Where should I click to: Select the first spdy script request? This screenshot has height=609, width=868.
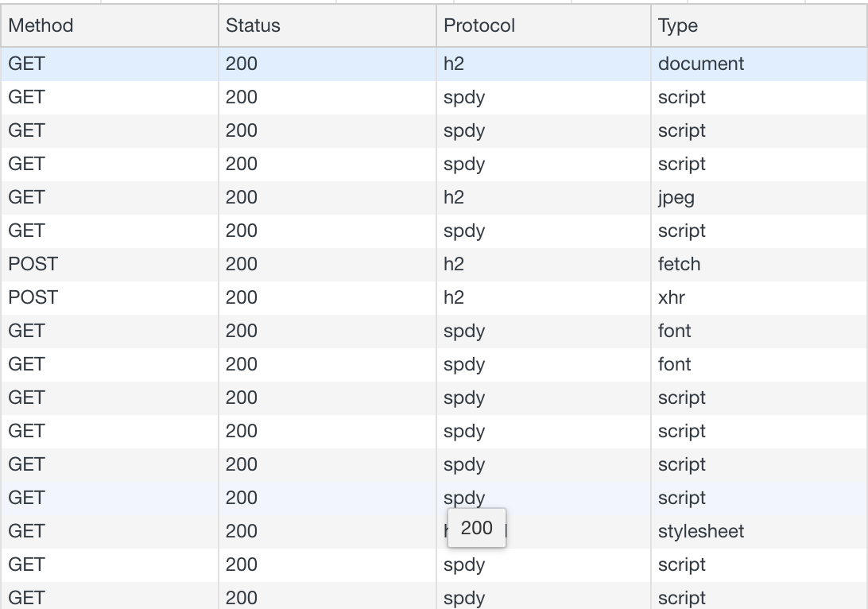coord(318,97)
